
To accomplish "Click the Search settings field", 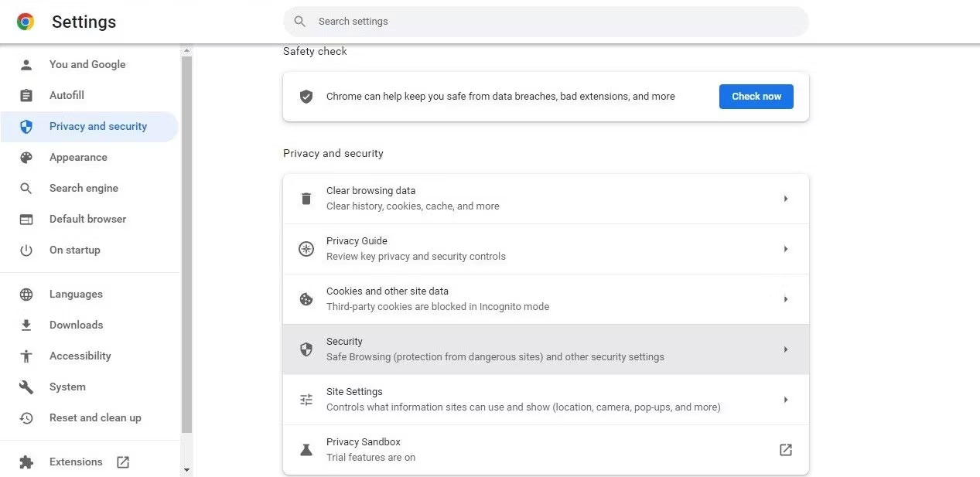I will [x=545, y=22].
